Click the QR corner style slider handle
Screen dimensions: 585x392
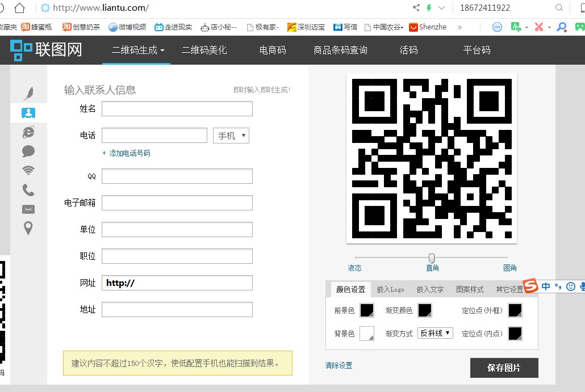point(432,258)
